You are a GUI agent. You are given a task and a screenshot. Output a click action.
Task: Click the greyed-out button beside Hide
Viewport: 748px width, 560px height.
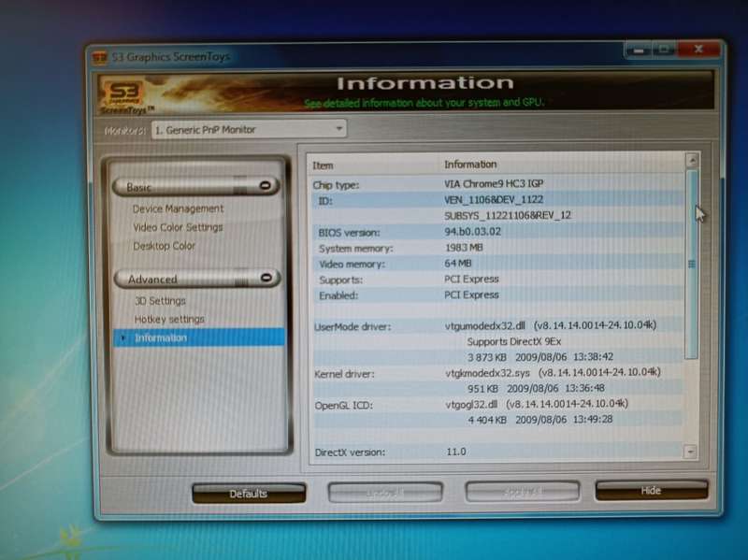coord(523,491)
